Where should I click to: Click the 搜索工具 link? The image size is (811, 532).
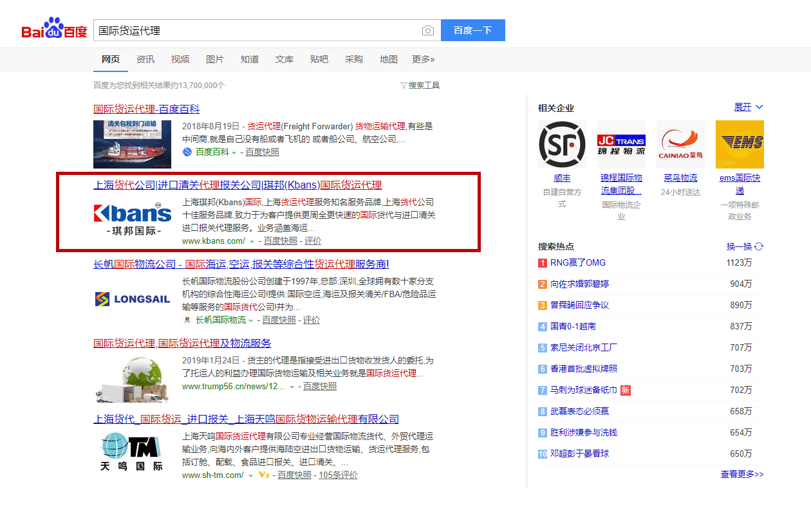(x=424, y=86)
